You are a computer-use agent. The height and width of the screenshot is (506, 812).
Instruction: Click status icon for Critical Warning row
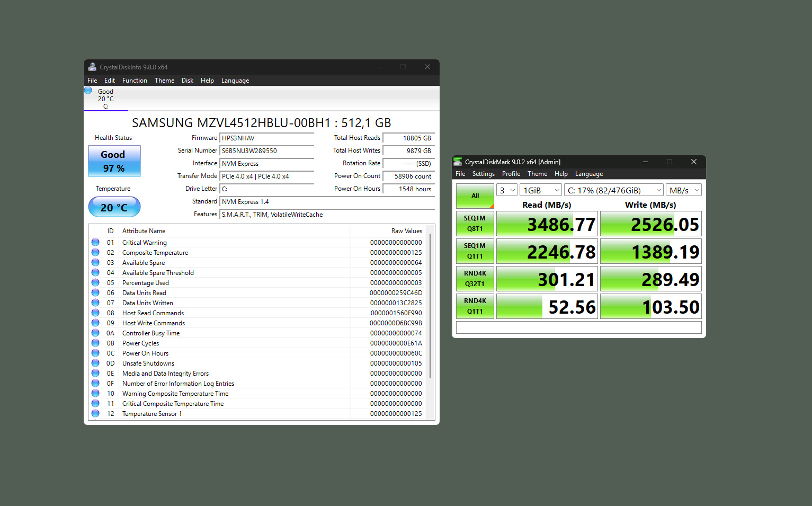pos(95,242)
